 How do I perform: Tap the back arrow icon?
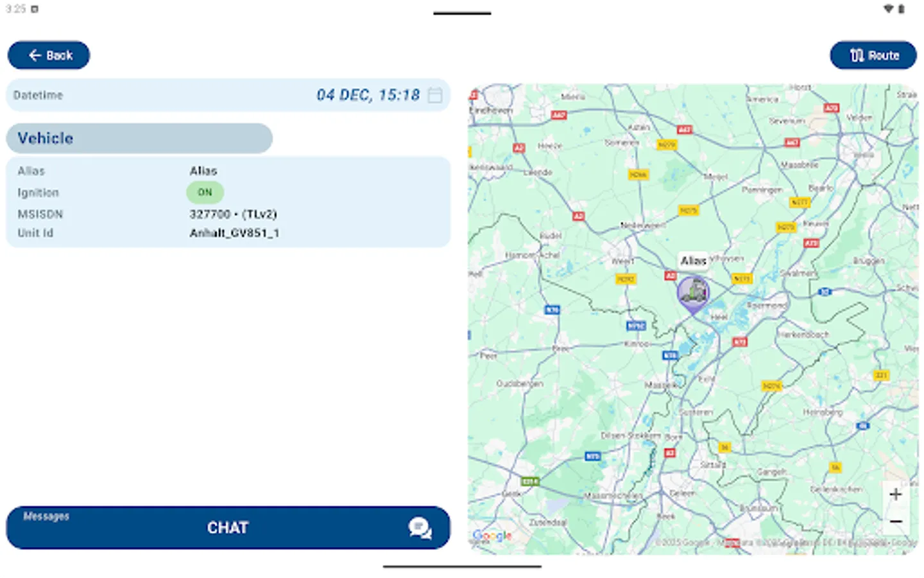[35, 55]
